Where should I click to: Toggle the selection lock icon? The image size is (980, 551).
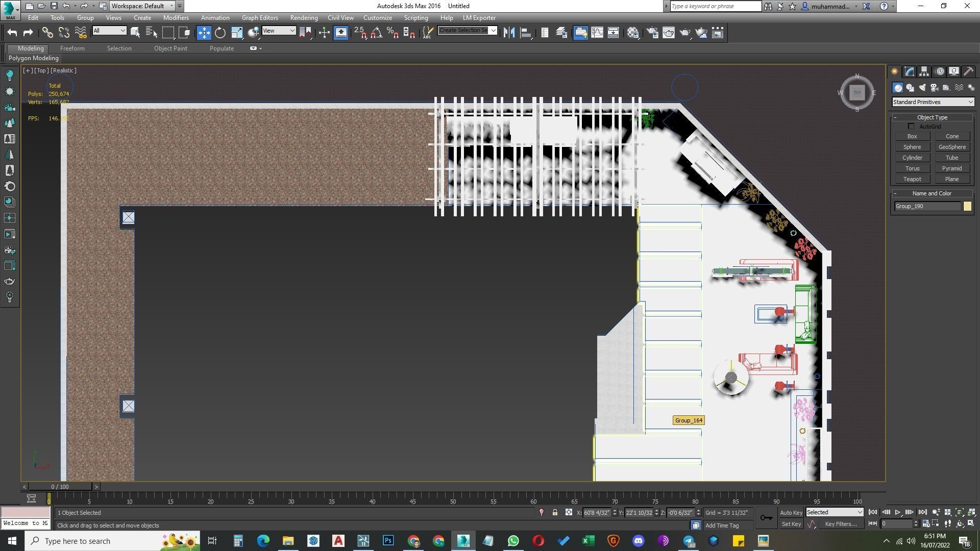click(555, 513)
